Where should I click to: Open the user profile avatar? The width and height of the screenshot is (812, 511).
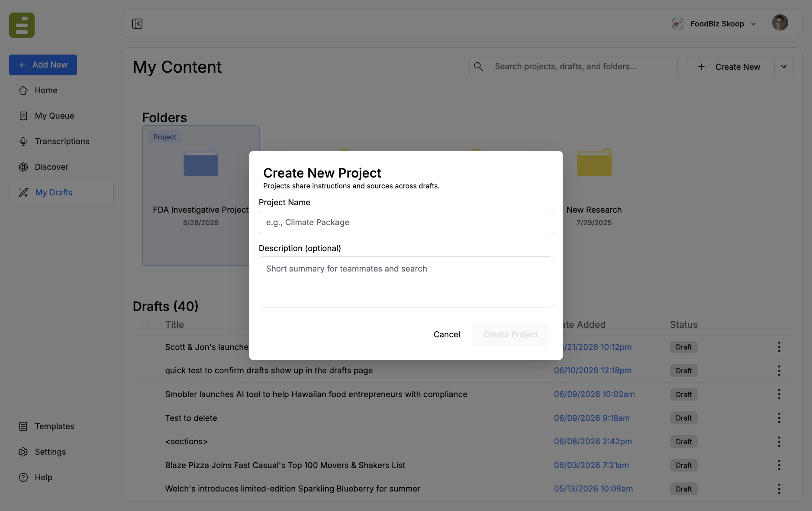(x=780, y=23)
